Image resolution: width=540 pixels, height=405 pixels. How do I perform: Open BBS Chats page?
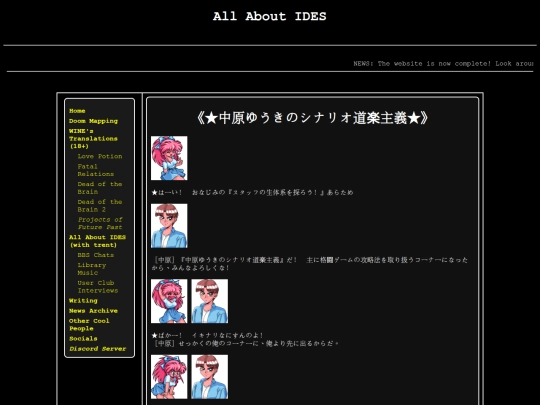click(96, 255)
